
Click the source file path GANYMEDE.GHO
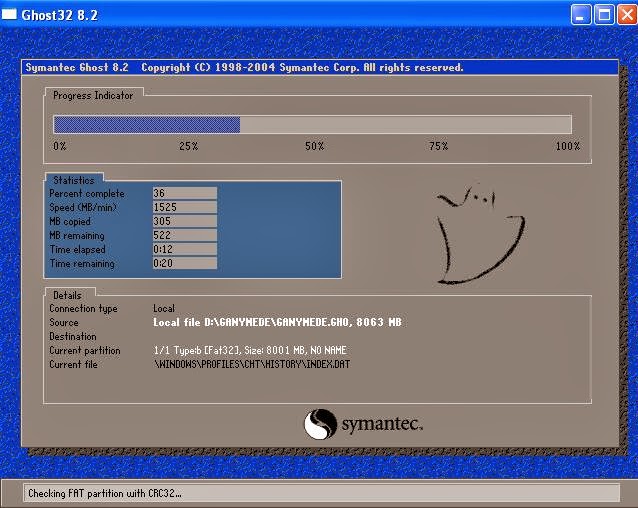pos(277,323)
